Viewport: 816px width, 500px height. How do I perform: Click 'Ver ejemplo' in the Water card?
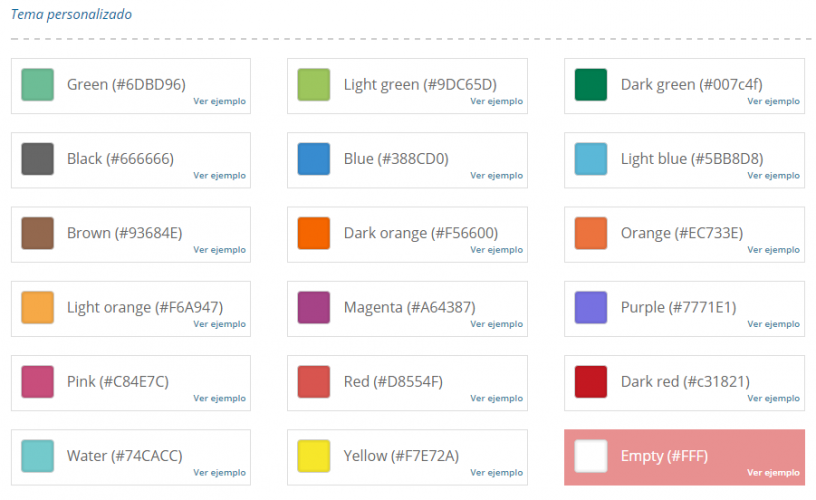219,472
